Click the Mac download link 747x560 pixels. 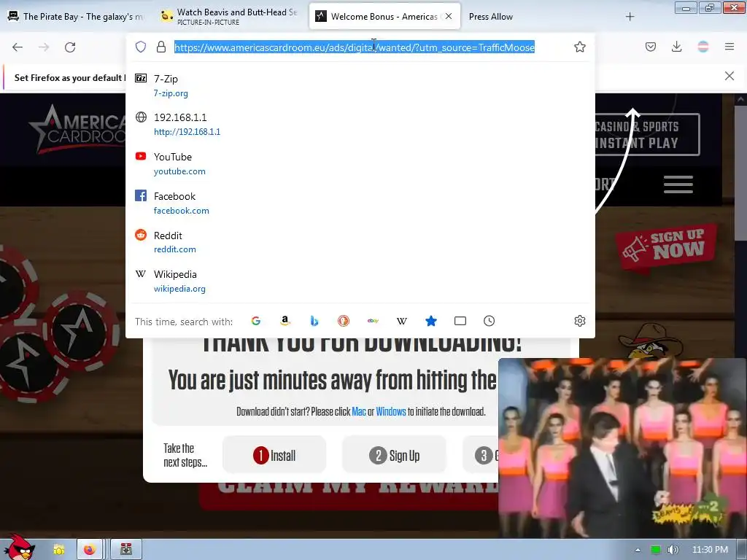pyautogui.click(x=359, y=411)
